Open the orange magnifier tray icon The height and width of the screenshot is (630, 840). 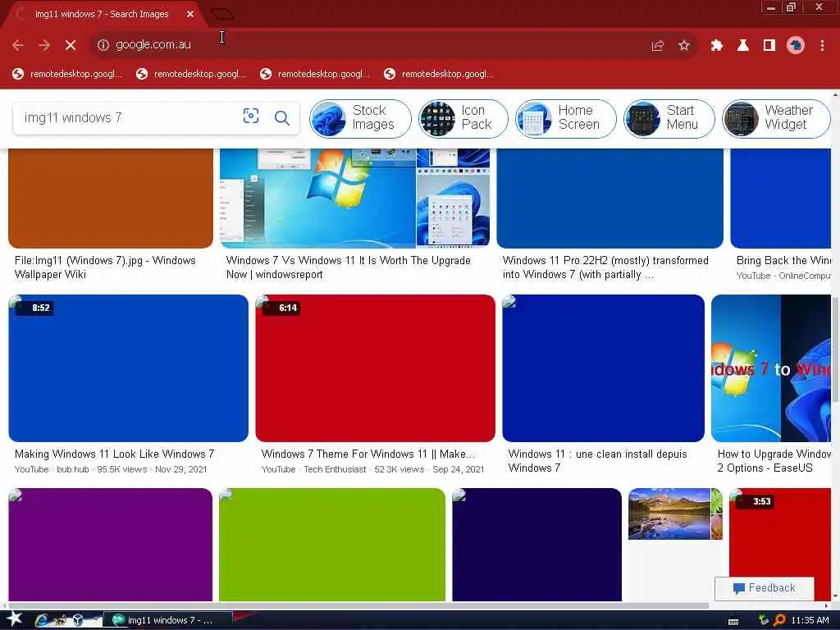779,620
